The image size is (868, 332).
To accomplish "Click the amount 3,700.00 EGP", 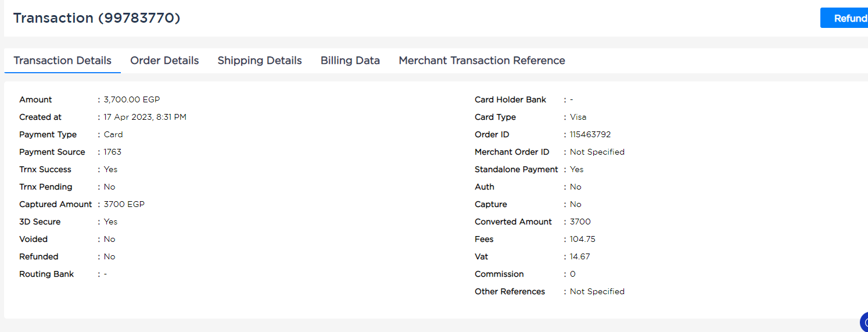I will pyautogui.click(x=132, y=99).
